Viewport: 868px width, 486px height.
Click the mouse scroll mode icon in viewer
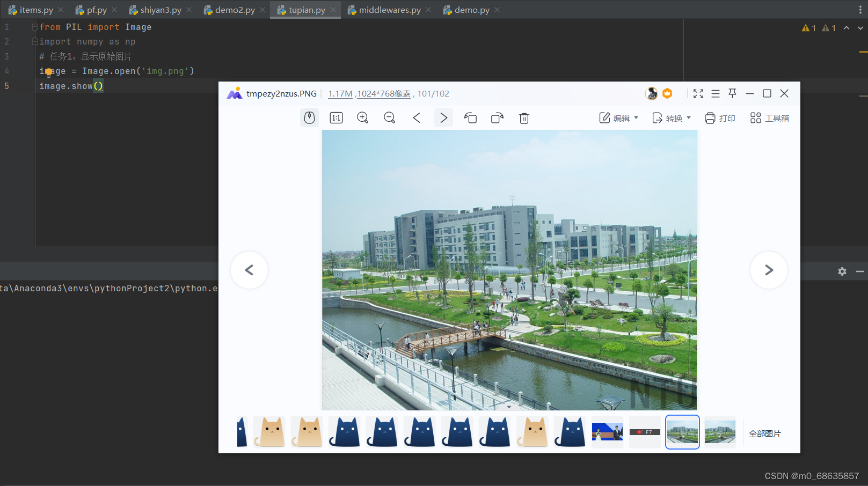[x=309, y=117]
